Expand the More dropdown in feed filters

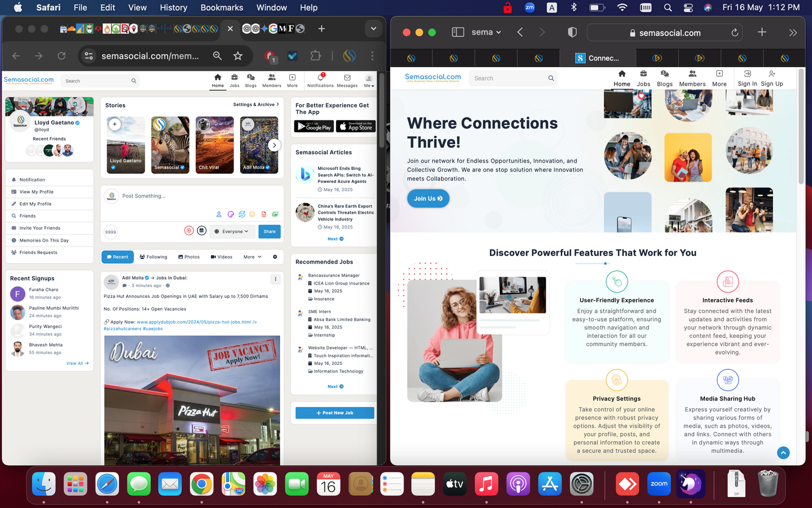pos(252,257)
